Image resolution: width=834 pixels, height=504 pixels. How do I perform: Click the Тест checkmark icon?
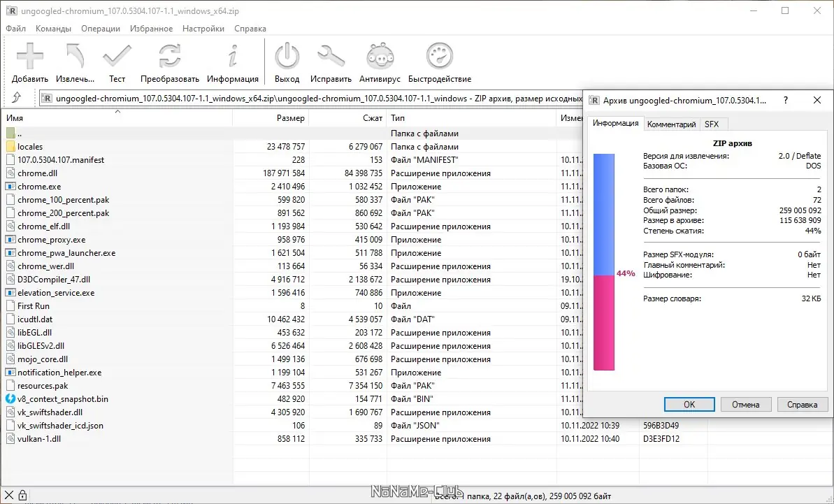(117, 56)
